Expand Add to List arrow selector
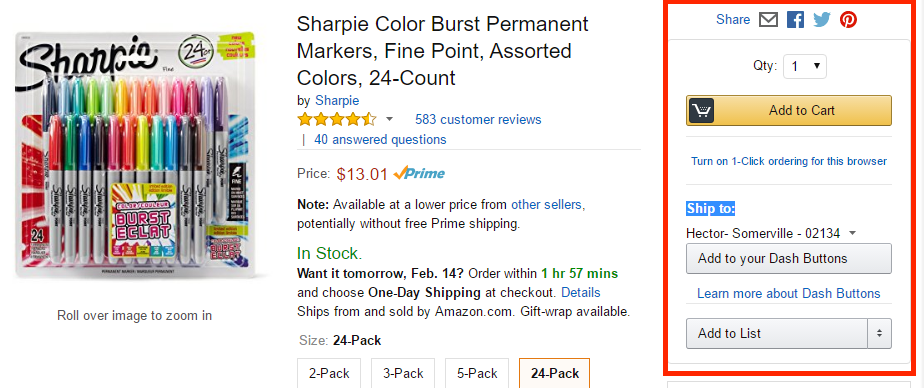This screenshot has height=388, width=924. click(879, 333)
